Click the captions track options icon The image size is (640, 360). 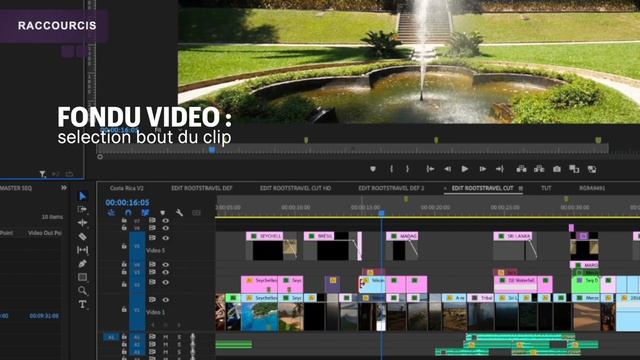point(196,213)
